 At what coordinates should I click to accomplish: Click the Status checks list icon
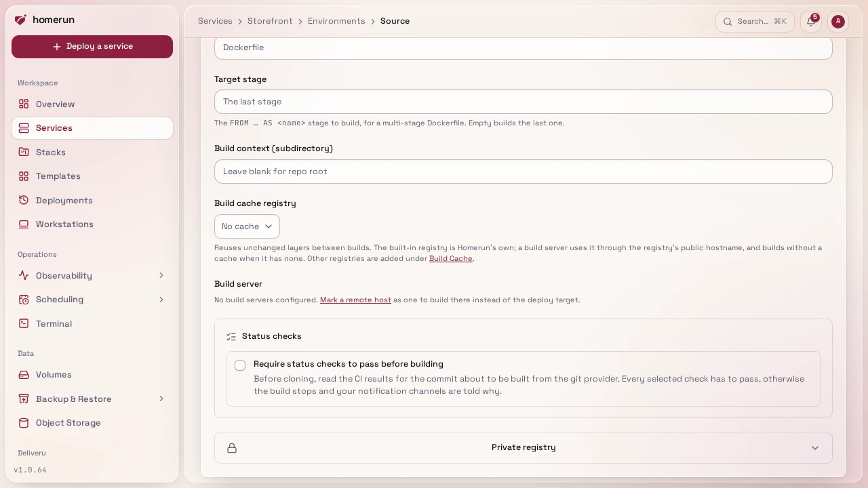[x=231, y=336]
